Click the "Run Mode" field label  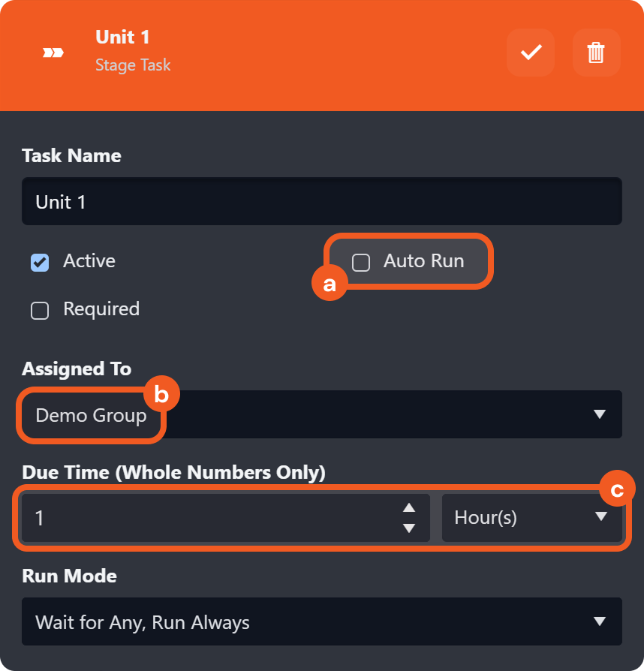[69, 576]
